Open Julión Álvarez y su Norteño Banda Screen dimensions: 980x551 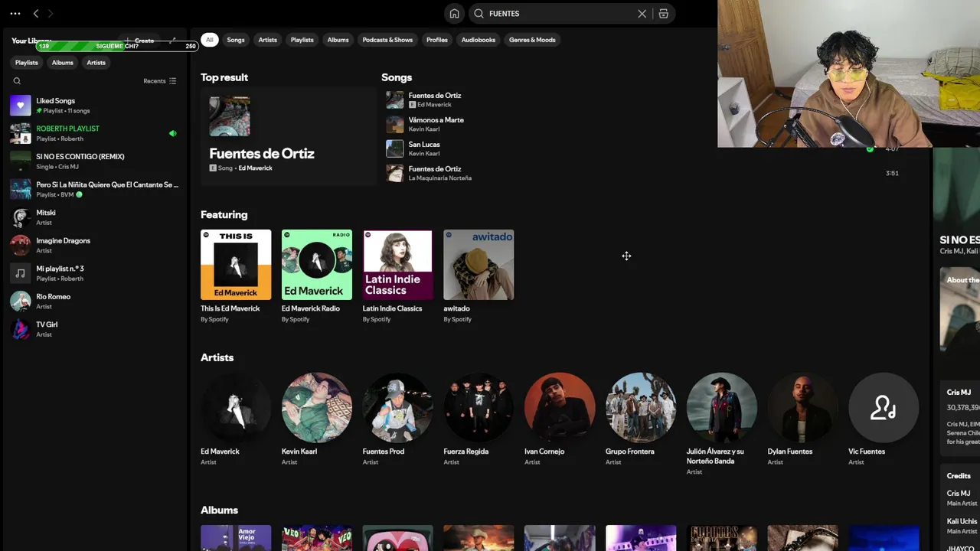tap(722, 408)
